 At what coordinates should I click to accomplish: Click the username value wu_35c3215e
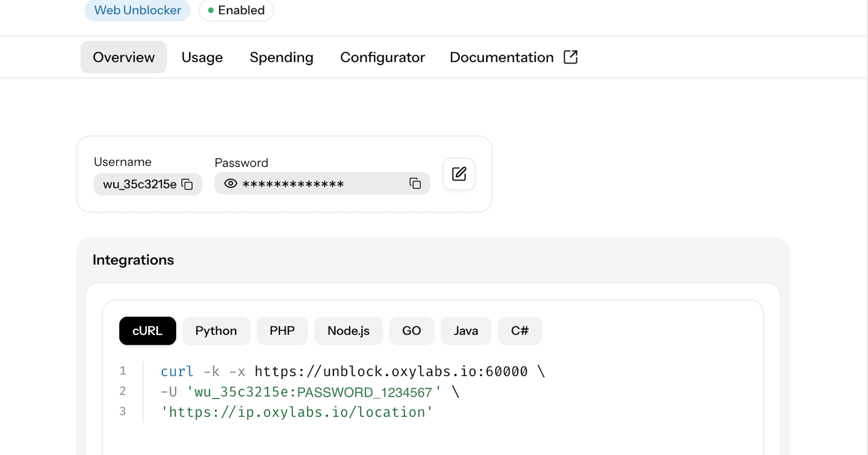coord(140,184)
